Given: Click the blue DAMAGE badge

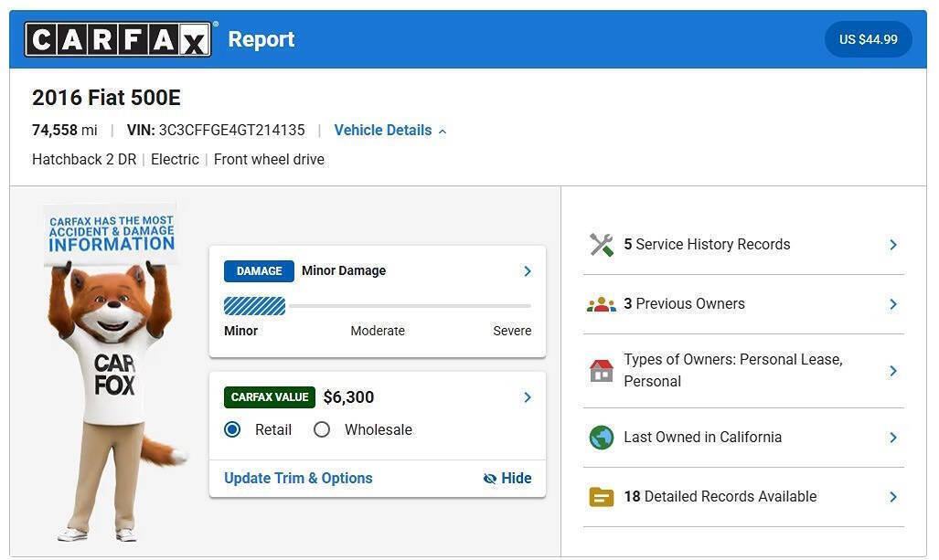Looking at the screenshot, I should click(x=259, y=271).
